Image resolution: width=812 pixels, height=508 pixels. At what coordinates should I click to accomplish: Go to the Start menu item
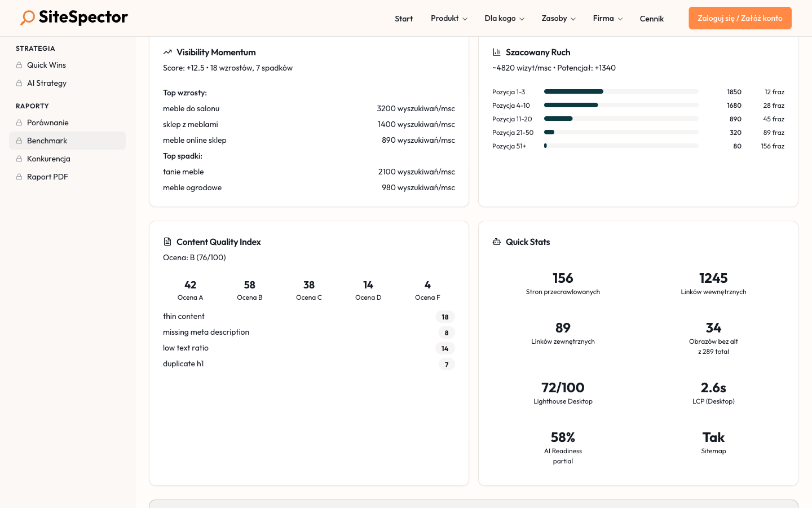[404, 19]
